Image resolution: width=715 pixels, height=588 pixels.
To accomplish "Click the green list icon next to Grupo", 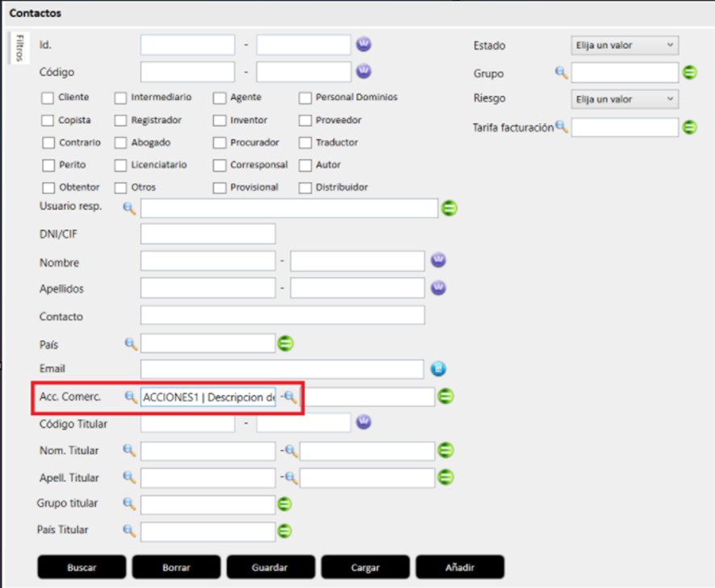I will click(689, 73).
